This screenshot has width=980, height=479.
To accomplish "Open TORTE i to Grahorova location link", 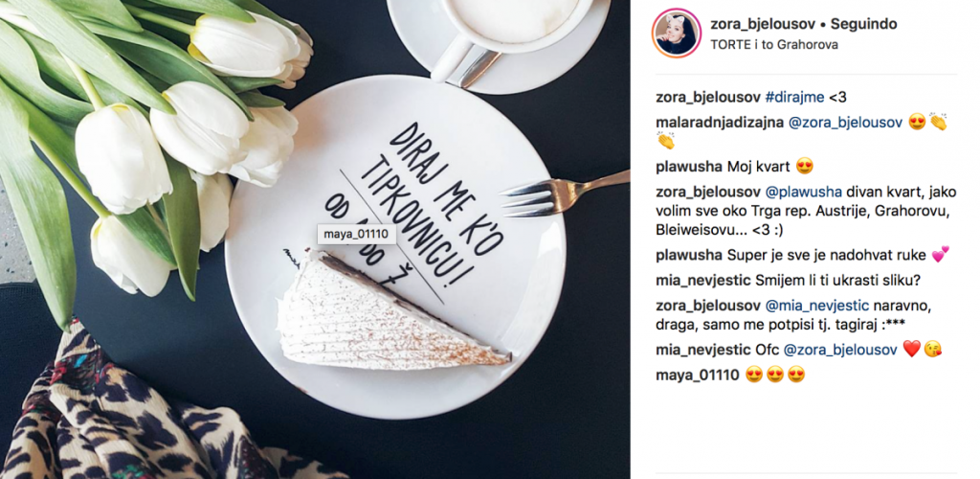I will click(x=773, y=44).
